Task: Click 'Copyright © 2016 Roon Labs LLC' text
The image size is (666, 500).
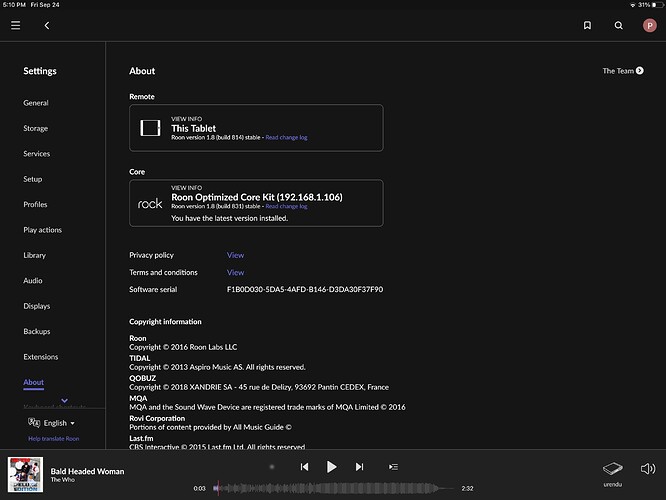Action: point(183,347)
